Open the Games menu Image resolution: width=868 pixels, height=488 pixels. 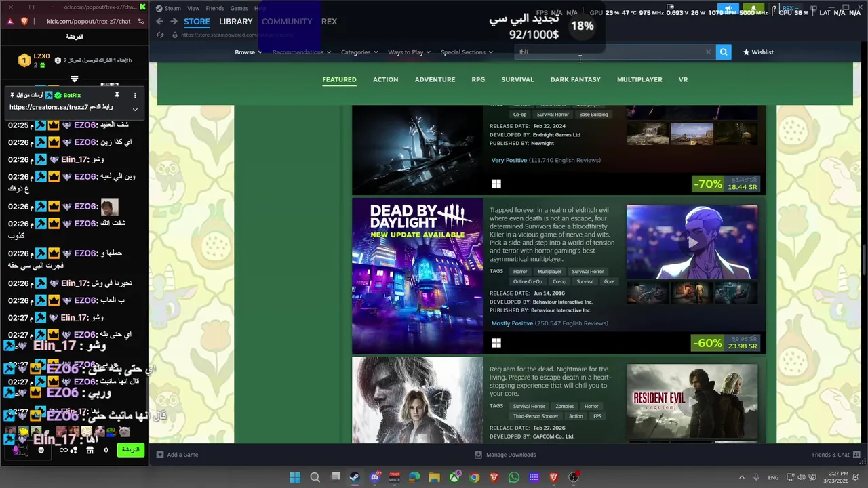(239, 8)
